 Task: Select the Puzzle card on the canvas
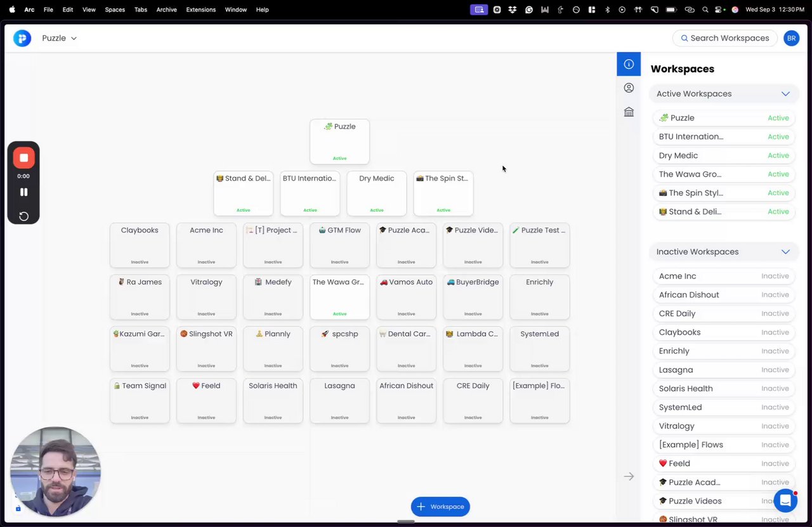pos(339,141)
